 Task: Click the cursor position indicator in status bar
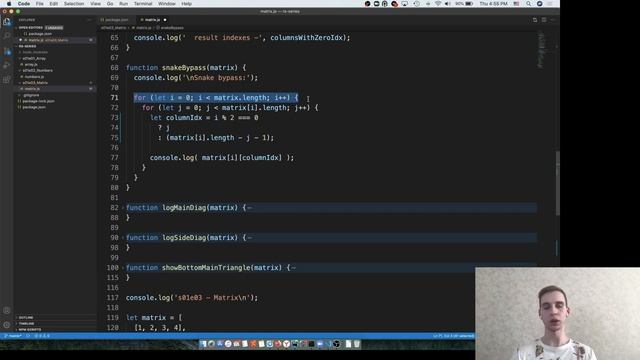pos(453,336)
